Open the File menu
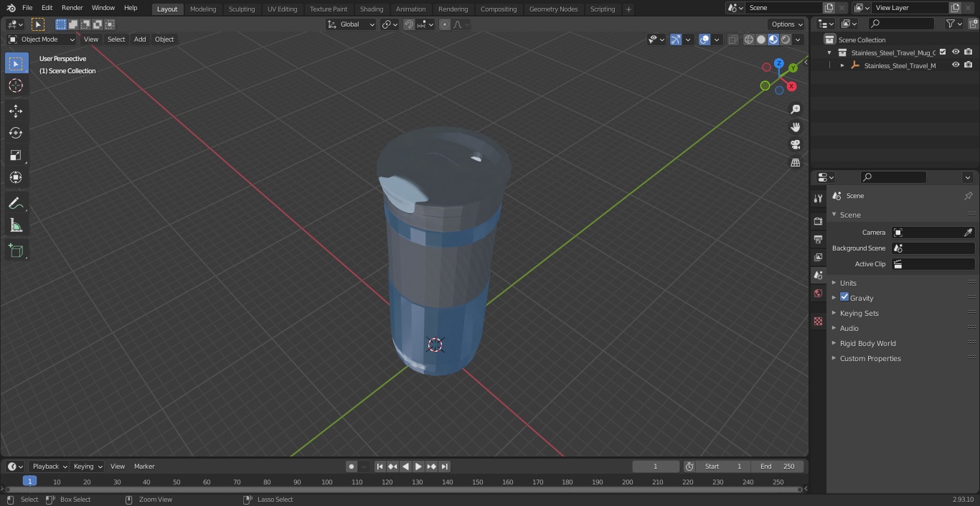The image size is (980, 506). click(27, 8)
